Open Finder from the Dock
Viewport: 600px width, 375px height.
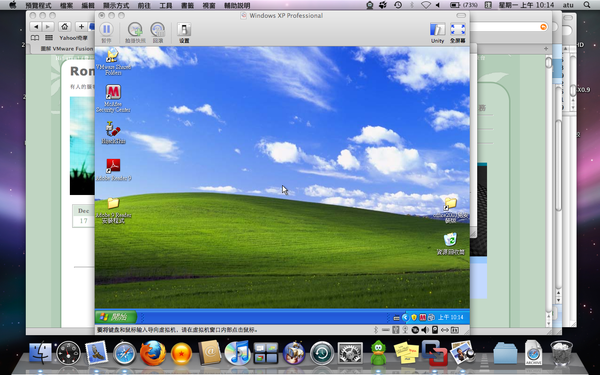click(x=40, y=352)
